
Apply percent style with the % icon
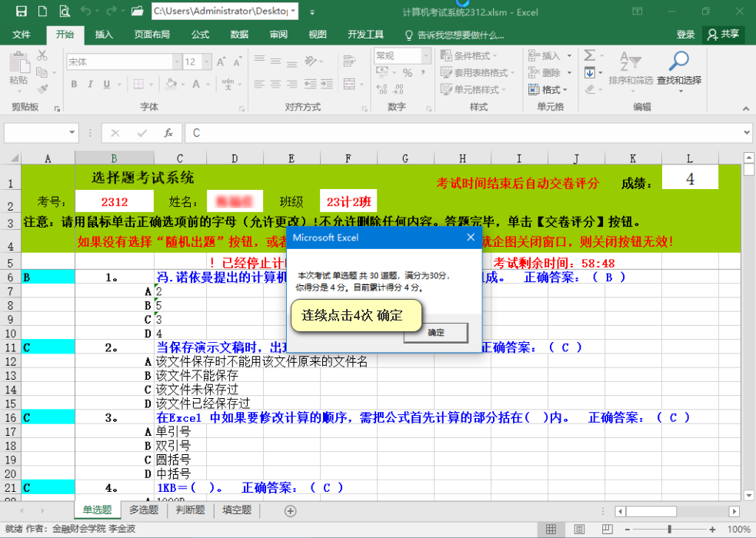point(408,73)
